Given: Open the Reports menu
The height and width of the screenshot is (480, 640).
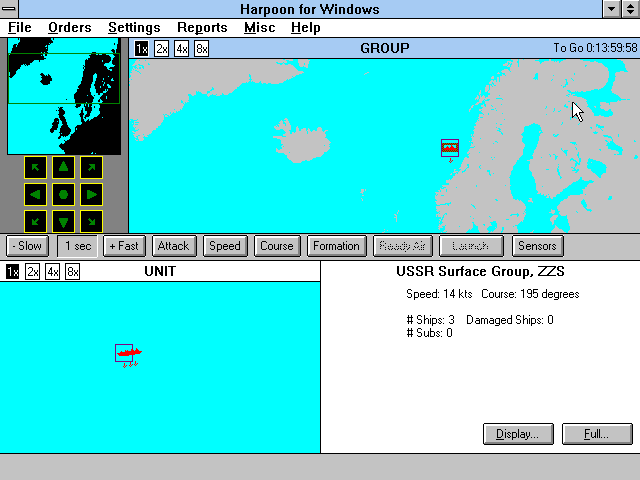Looking at the screenshot, I should coord(202,28).
